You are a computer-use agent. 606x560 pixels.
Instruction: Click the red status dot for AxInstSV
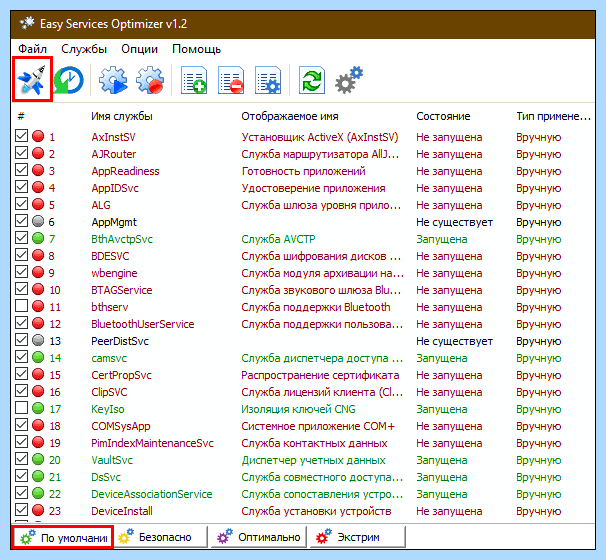[x=38, y=136]
